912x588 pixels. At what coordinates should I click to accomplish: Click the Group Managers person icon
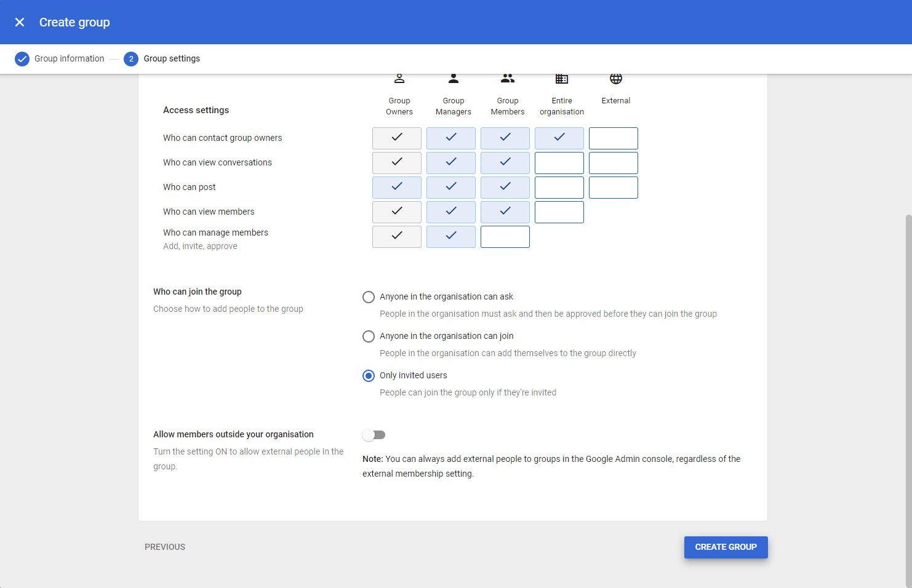(x=454, y=79)
